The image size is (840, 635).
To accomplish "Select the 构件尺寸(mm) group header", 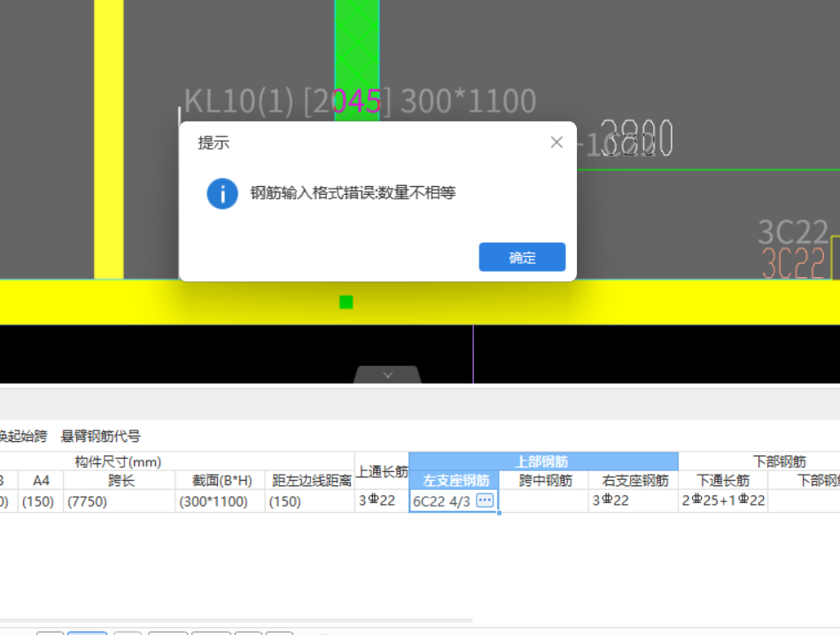I will 118,461.
